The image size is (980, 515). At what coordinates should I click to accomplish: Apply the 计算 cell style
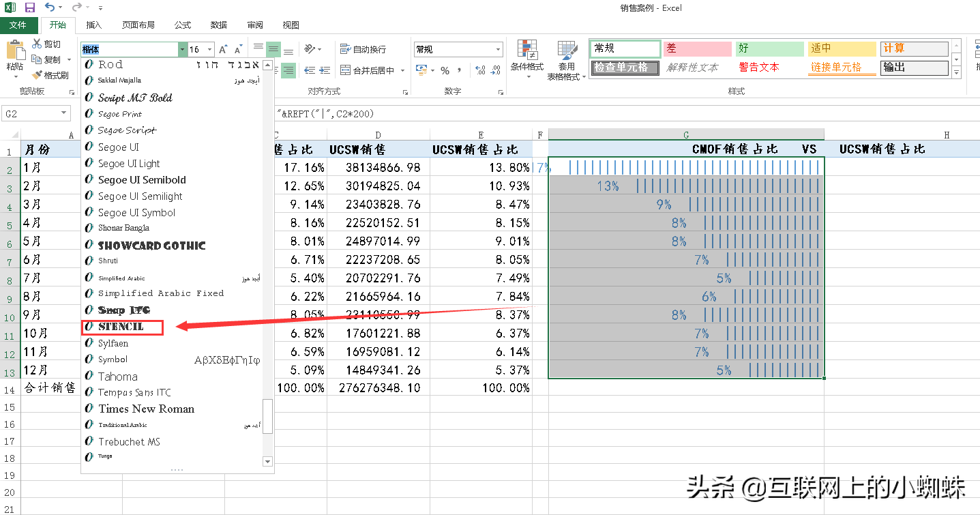click(914, 48)
